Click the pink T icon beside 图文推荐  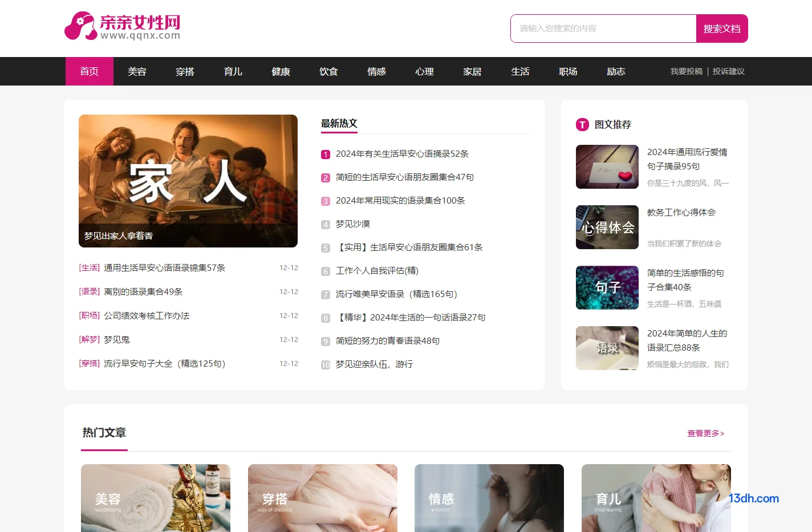point(582,124)
